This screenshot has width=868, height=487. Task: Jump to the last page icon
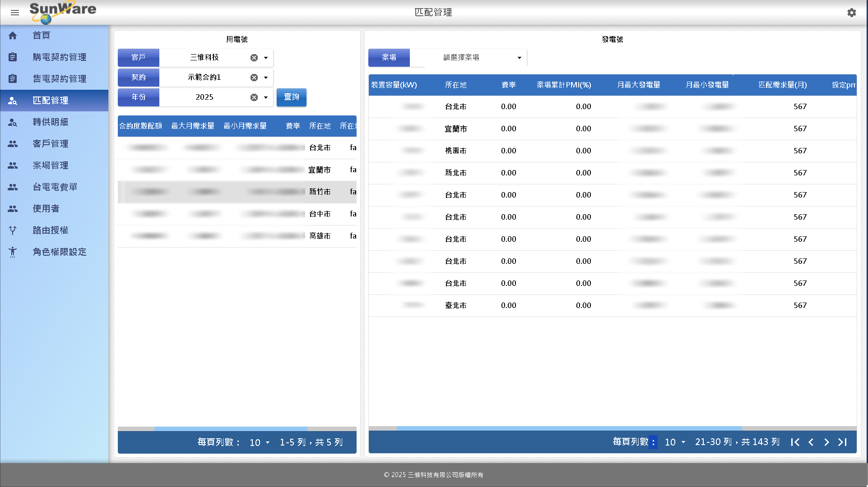click(842, 442)
